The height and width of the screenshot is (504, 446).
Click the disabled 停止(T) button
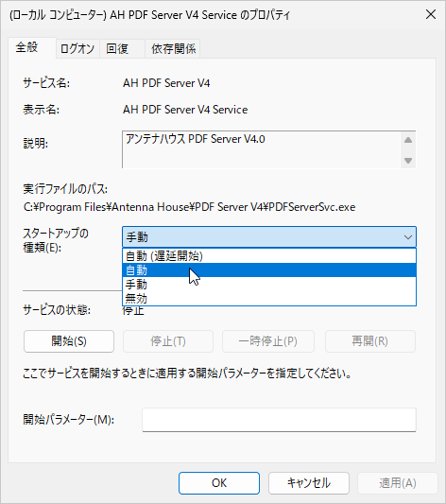(168, 341)
